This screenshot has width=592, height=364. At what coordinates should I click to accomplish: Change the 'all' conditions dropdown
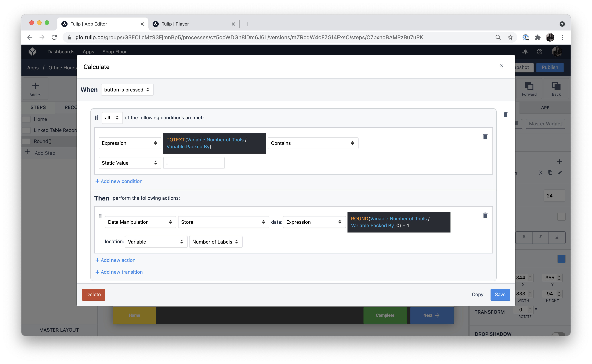pos(112,118)
